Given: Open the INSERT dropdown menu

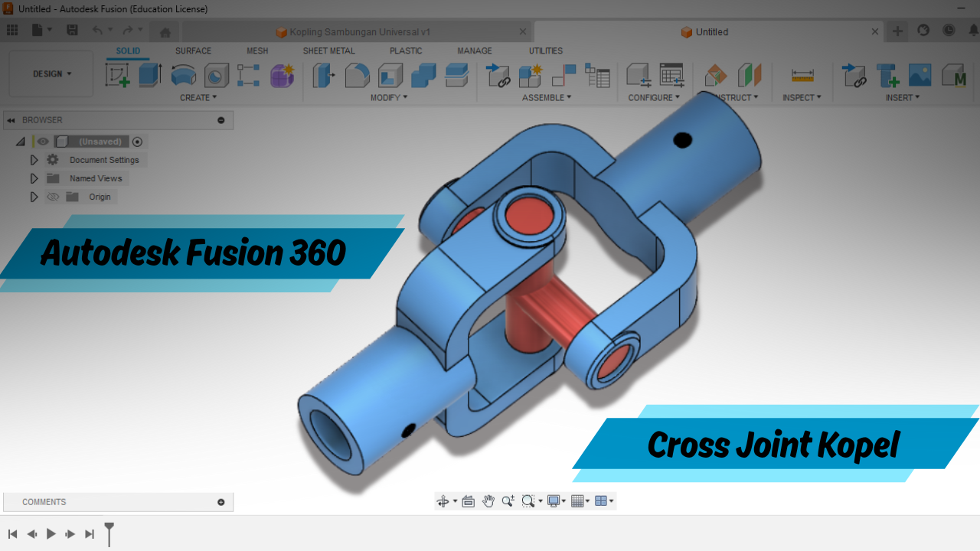Looking at the screenshot, I should tap(903, 97).
